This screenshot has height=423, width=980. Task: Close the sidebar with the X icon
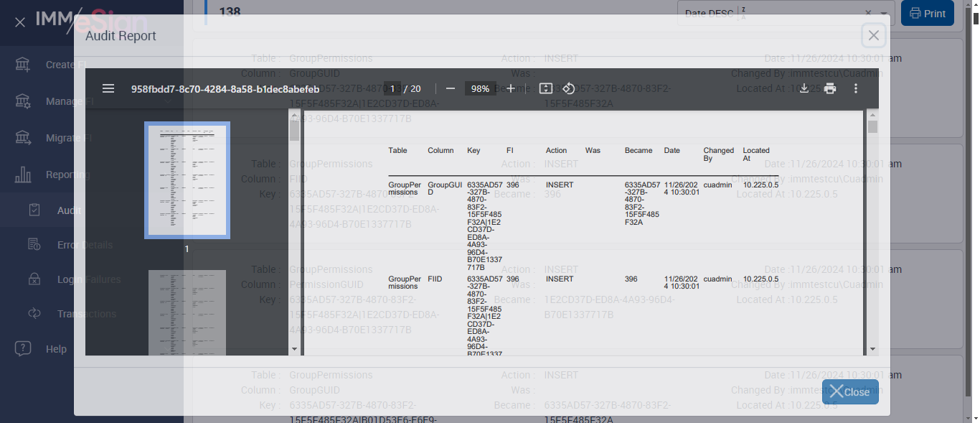(x=20, y=22)
